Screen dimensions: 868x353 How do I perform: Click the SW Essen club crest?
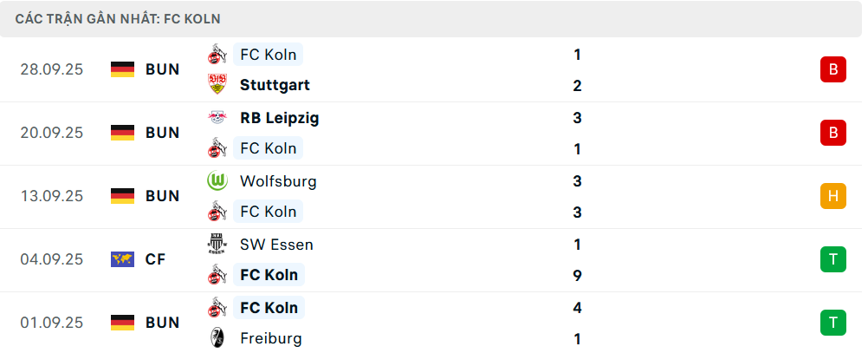pos(217,245)
